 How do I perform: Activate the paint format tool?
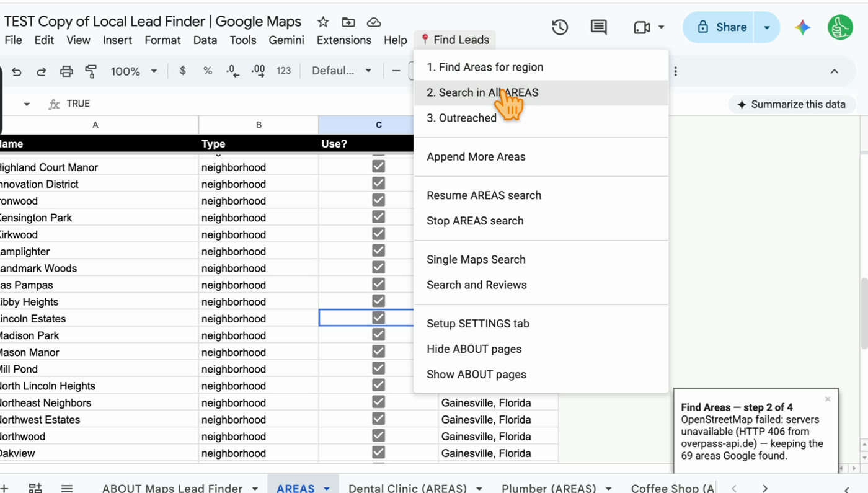point(91,71)
